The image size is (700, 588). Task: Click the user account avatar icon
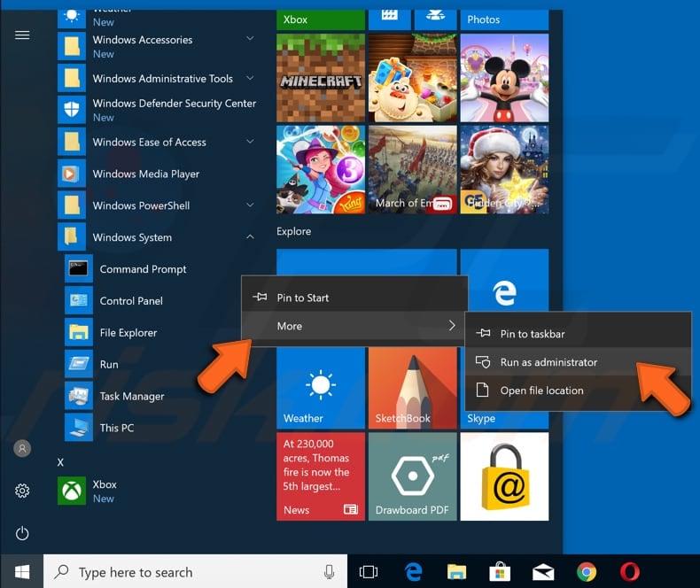click(x=22, y=448)
